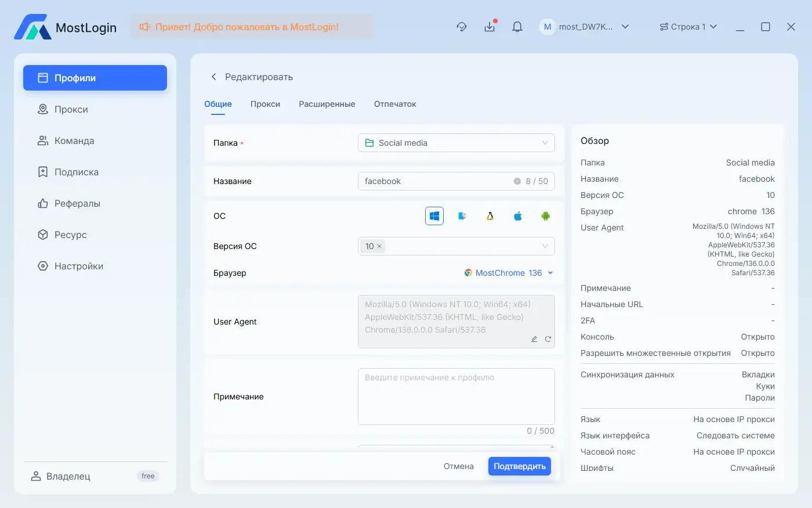Focus the Примечание textarea
812x508 pixels.
[x=456, y=397]
